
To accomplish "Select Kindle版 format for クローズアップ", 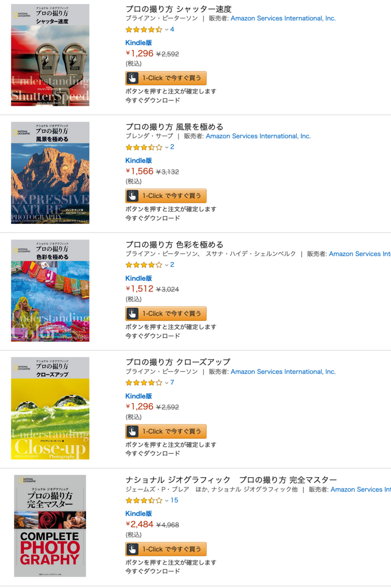I will tap(139, 396).
